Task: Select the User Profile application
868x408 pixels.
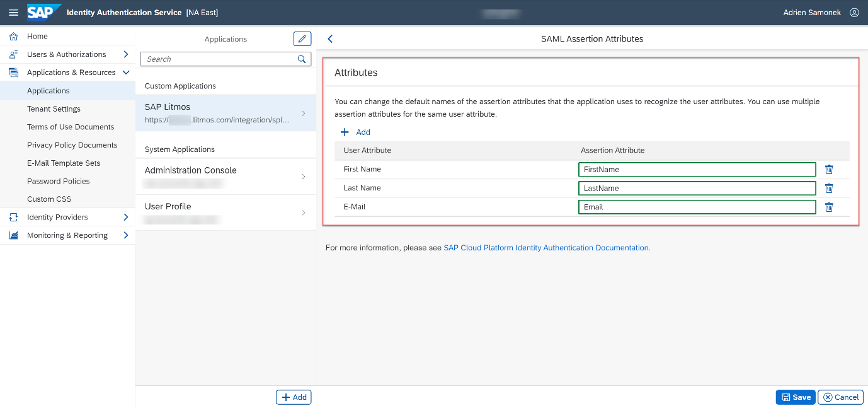Action: point(226,213)
